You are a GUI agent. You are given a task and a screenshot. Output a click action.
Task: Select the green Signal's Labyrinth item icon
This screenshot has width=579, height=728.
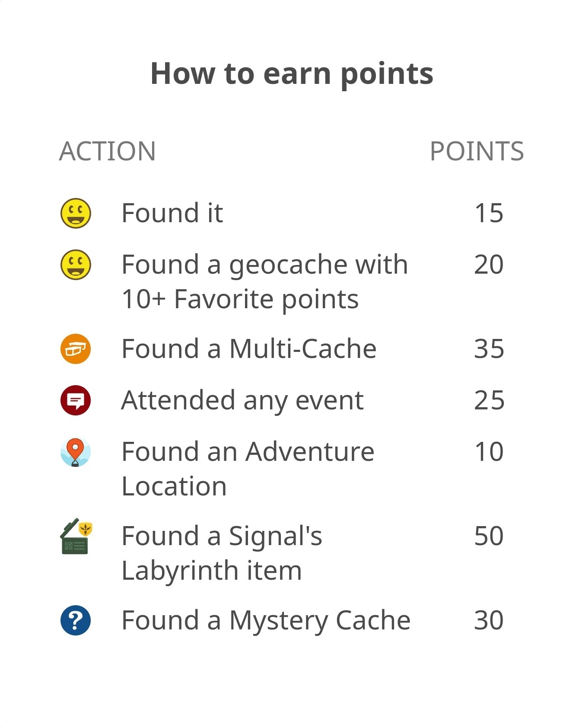point(76,536)
